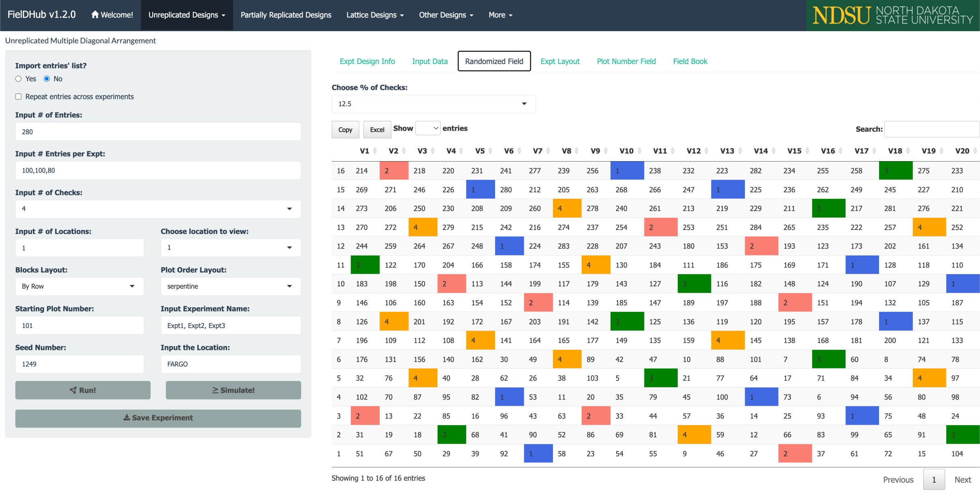Enable Repeat entries across experiments checkbox
The height and width of the screenshot is (494, 980).
pyautogui.click(x=18, y=96)
